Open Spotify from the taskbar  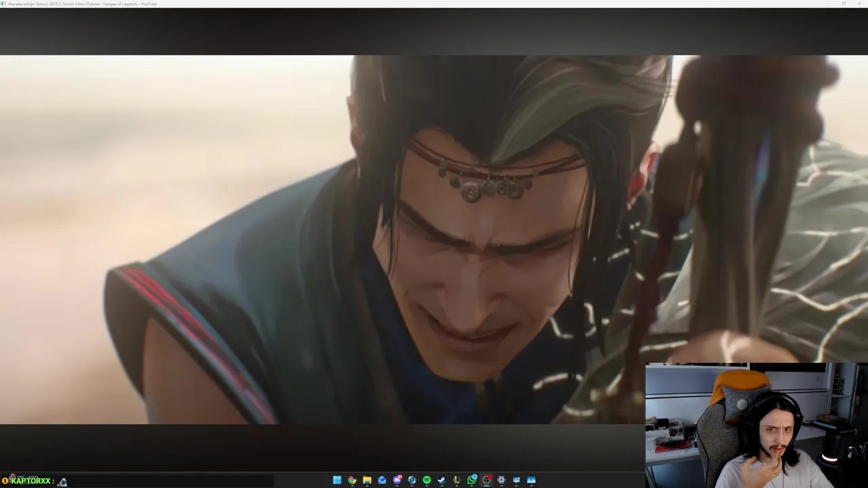point(427,480)
